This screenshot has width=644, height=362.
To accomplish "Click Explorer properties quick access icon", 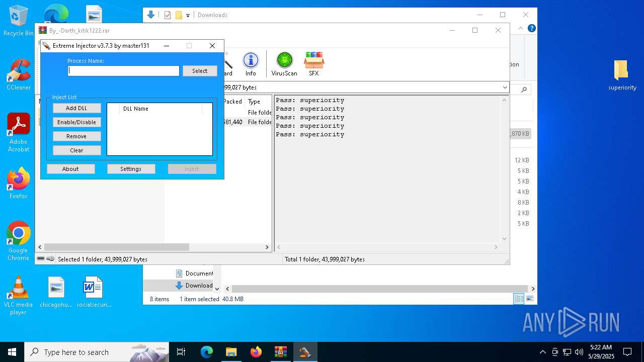I will click(168, 15).
